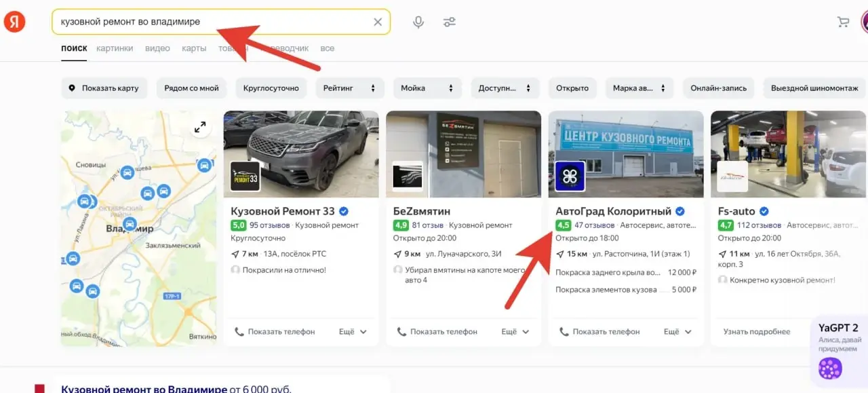Open the Мойка filter dropdown
The image size is (868, 393).
coord(427,88)
